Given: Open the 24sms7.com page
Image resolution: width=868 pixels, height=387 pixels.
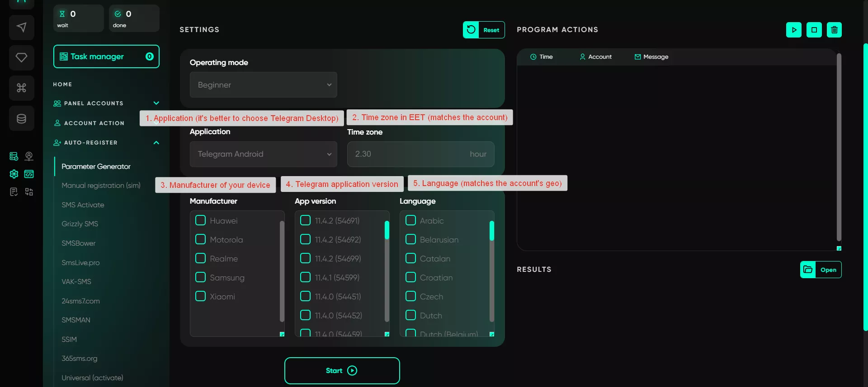Looking at the screenshot, I should (x=81, y=301).
